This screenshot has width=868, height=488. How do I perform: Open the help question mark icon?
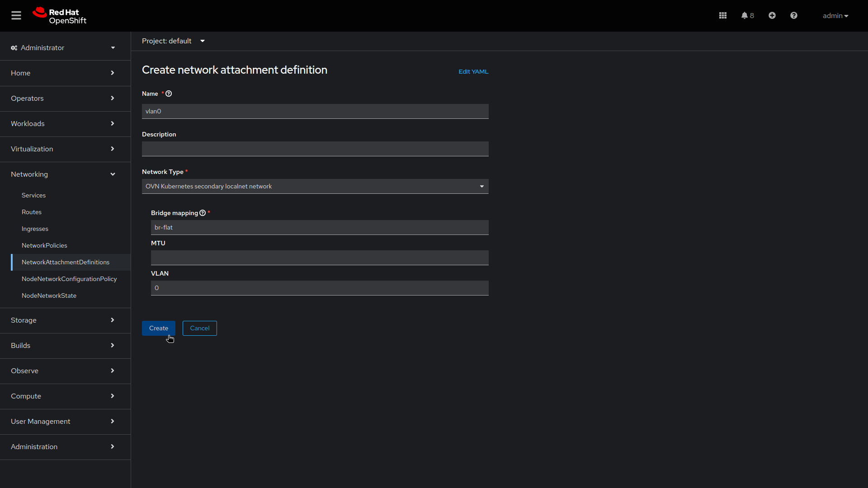[794, 15]
